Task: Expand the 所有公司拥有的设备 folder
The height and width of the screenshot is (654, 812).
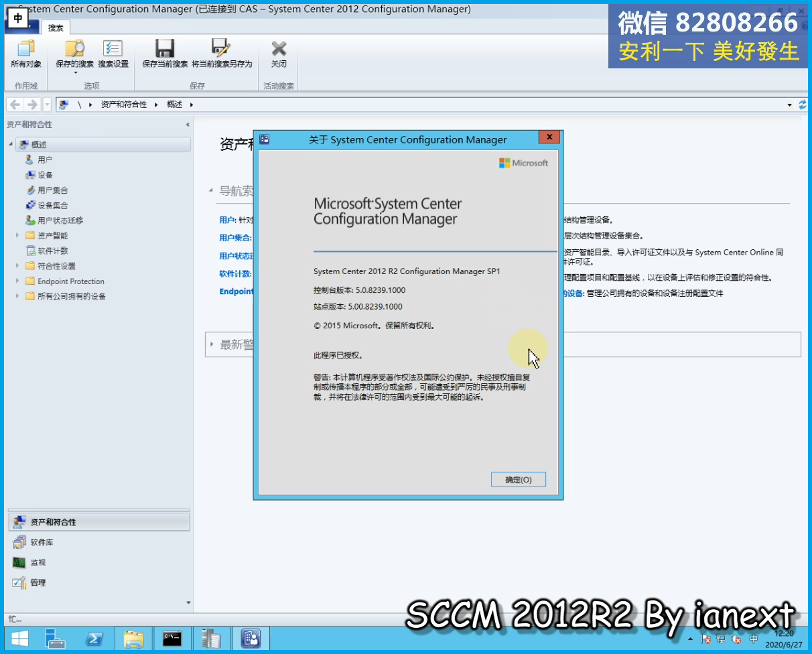Action: click(17, 296)
